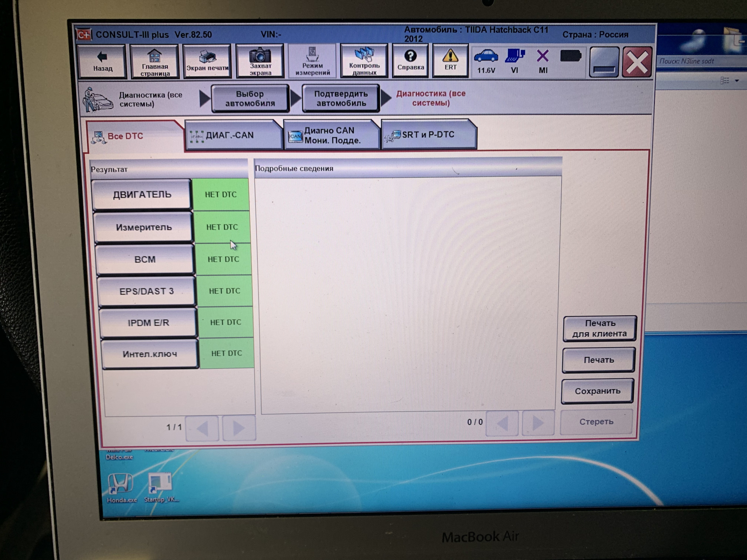
Task: Click the black battery status icon
Action: point(571,57)
